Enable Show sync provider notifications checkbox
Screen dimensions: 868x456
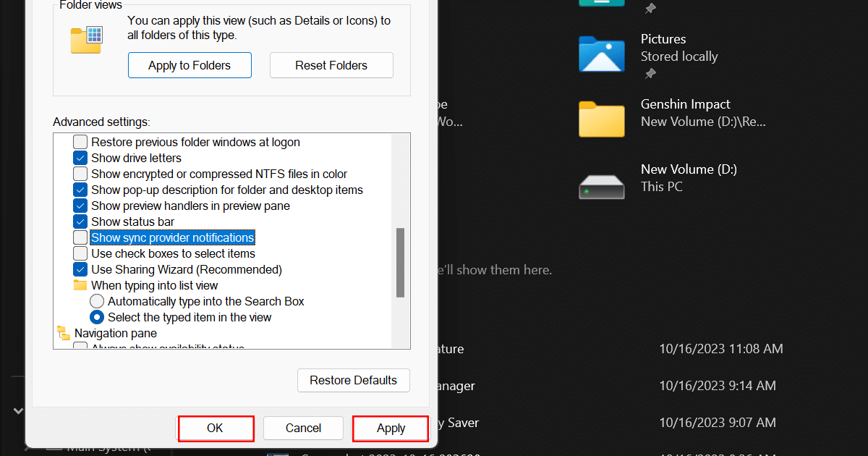point(80,237)
